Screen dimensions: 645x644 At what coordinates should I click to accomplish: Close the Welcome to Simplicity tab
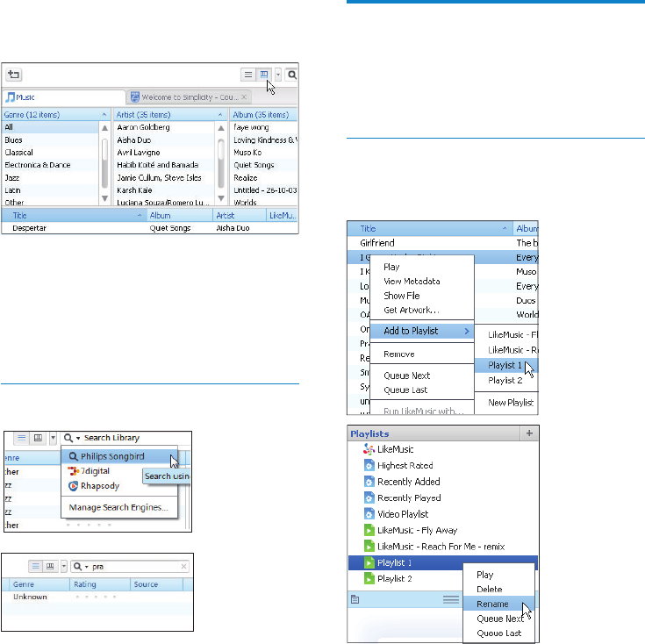tap(245, 97)
